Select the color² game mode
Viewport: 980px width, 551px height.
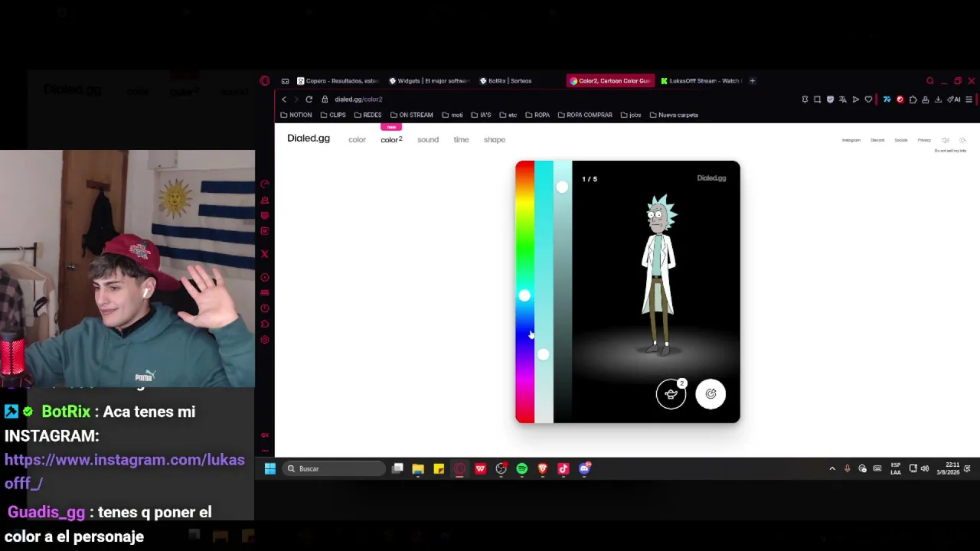[391, 140]
